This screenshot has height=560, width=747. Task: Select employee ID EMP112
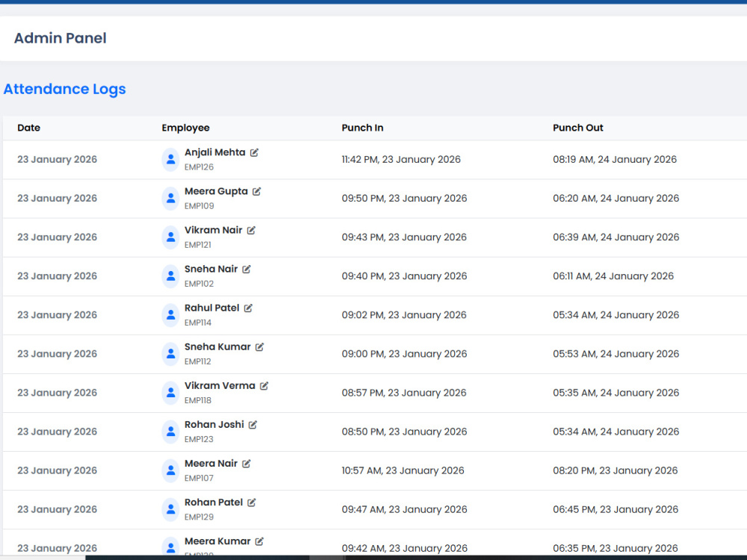click(x=198, y=361)
